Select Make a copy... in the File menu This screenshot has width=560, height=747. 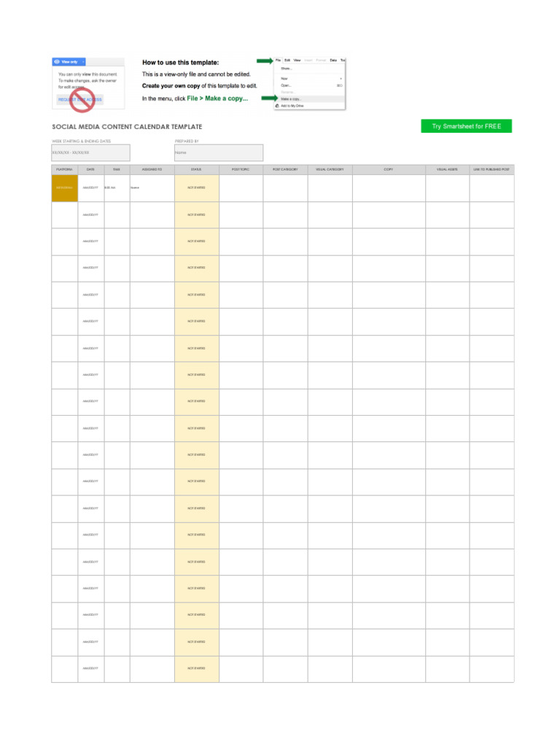(x=309, y=99)
